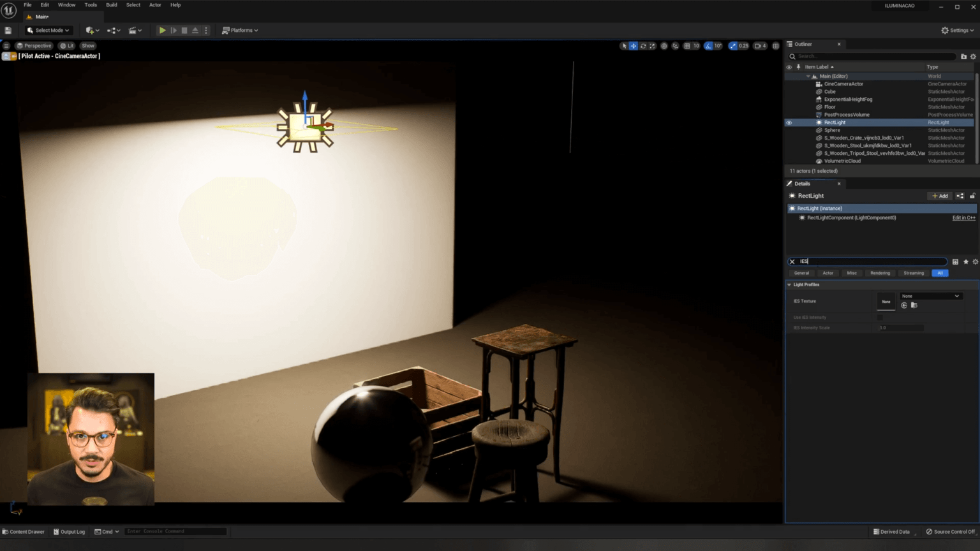Collapse the Light Profiles section

click(x=789, y=284)
